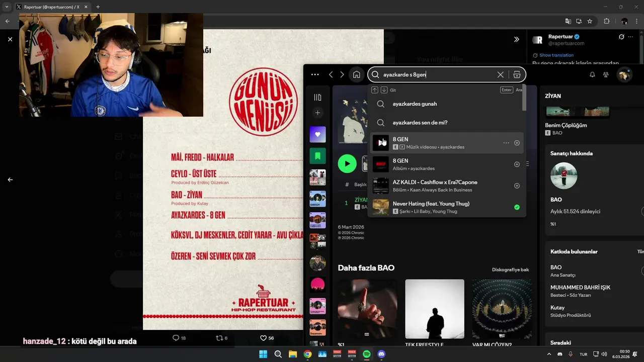Reply to the tweet with 18 comments
644x362 pixels.
point(179,338)
